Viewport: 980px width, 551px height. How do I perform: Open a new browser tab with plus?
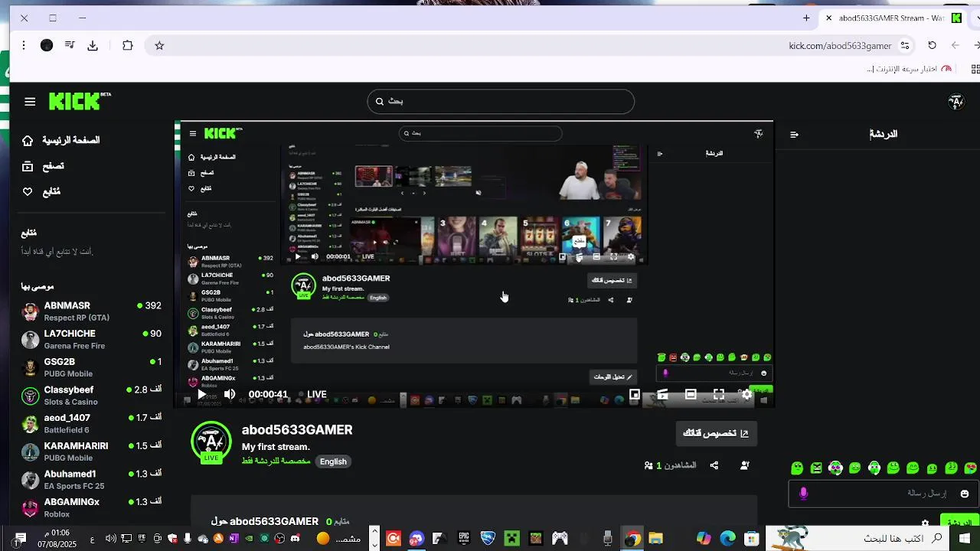coord(806,18)
